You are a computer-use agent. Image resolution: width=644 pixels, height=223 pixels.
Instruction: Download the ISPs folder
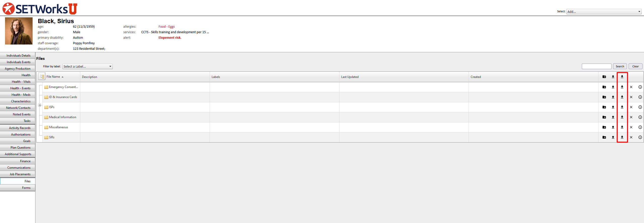[622, 107]
